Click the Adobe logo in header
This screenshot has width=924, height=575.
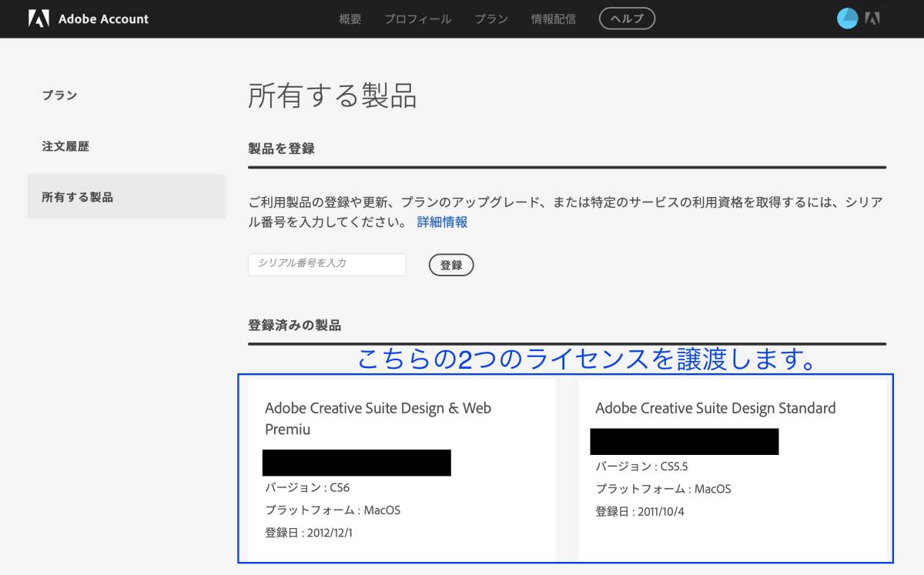coord(38,18)
